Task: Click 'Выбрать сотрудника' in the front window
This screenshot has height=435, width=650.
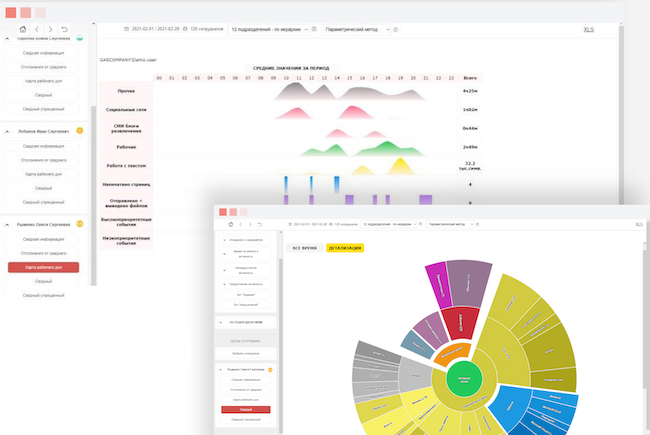Action: pyautogui.click(x=246, y=354)
